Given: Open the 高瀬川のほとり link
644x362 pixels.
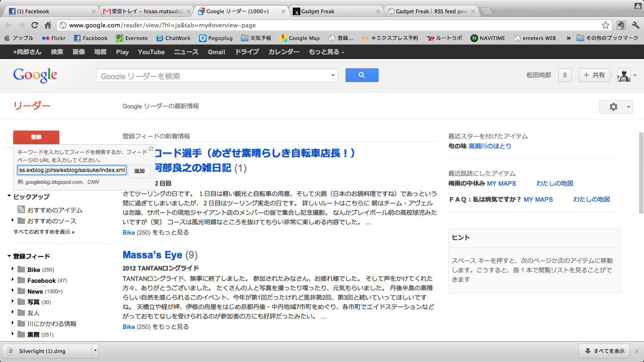Looking at the screenshot, I should click(x=490, y=146).
